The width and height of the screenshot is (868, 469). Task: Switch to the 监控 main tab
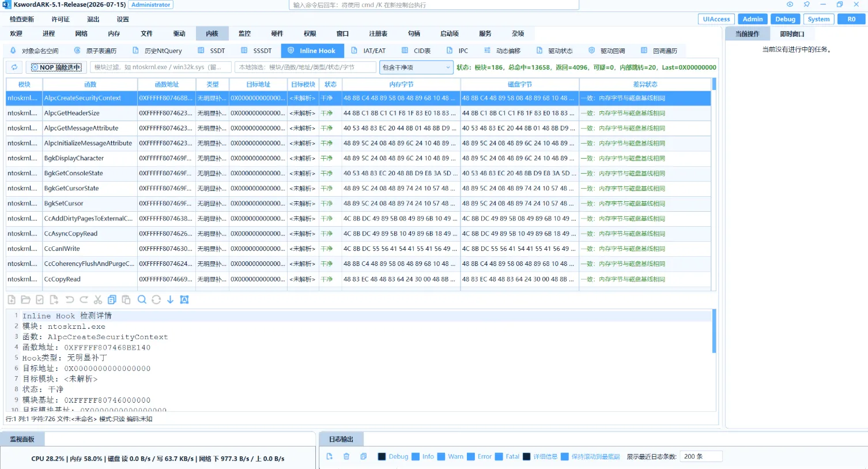245,33
